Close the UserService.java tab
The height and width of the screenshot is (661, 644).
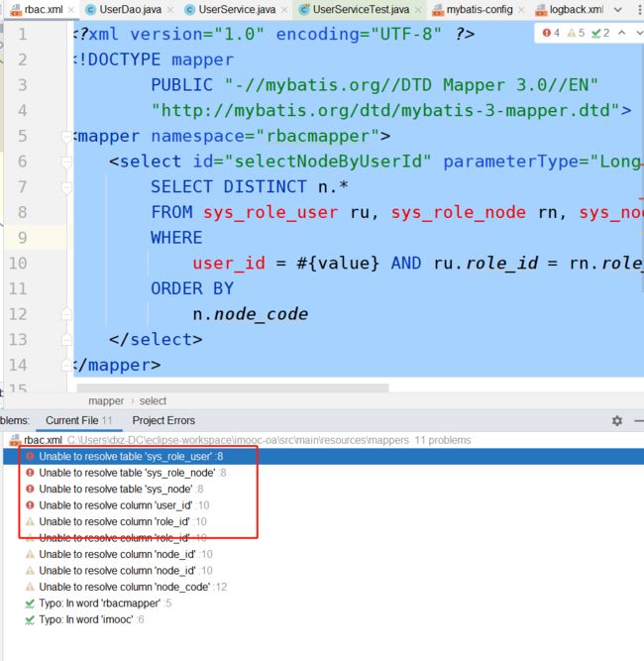(284, 10)
